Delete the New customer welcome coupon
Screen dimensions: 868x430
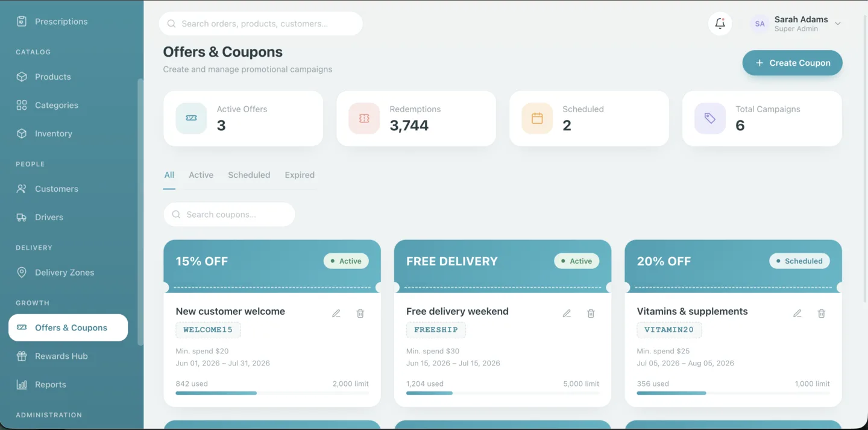coord(360,314)
